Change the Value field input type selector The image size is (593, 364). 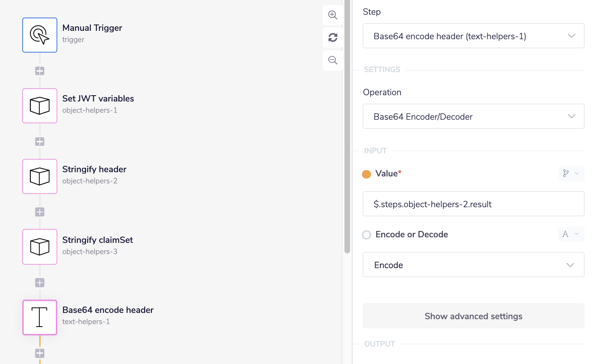click(571, 173)
